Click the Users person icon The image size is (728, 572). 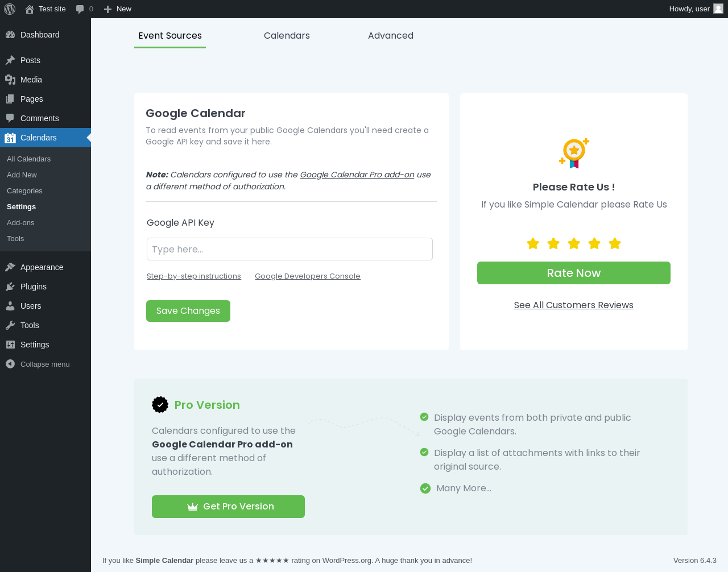10,306
